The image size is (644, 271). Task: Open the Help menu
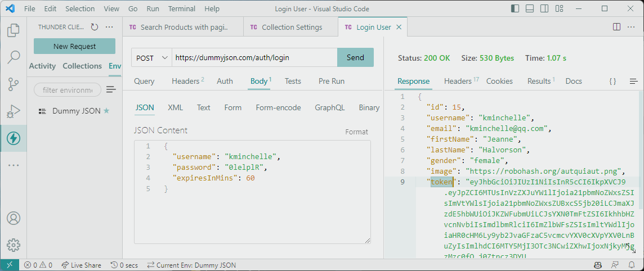(212, 8)
